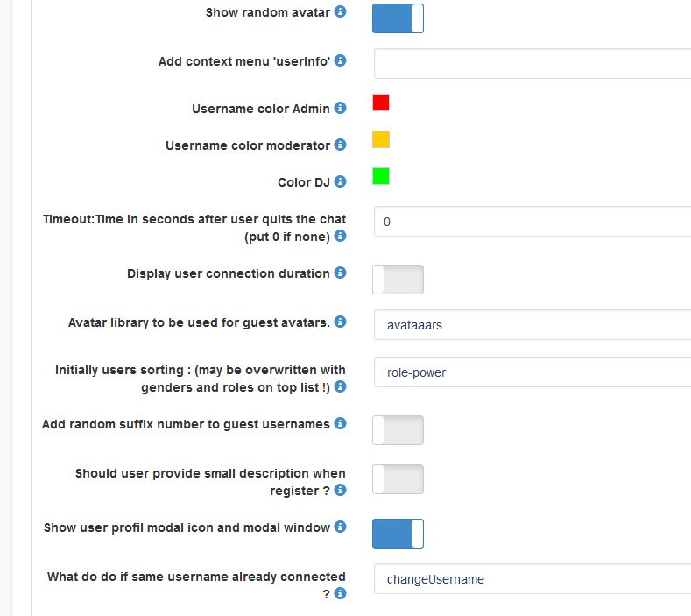Click info icon beside 'Color DJ'
Screen dimensions: 691x616
click(x=341, y=181)
